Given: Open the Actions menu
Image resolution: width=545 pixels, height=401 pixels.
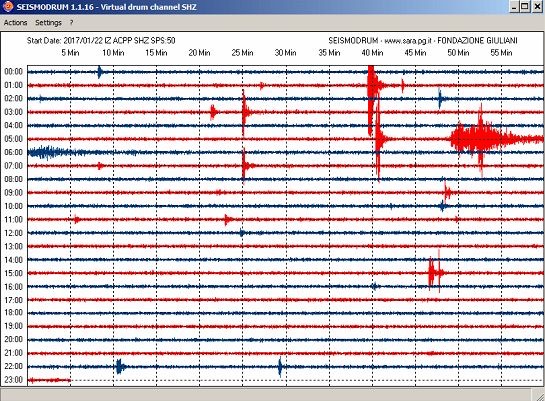Looking at the screenshot, I should [x=15, y=23].
